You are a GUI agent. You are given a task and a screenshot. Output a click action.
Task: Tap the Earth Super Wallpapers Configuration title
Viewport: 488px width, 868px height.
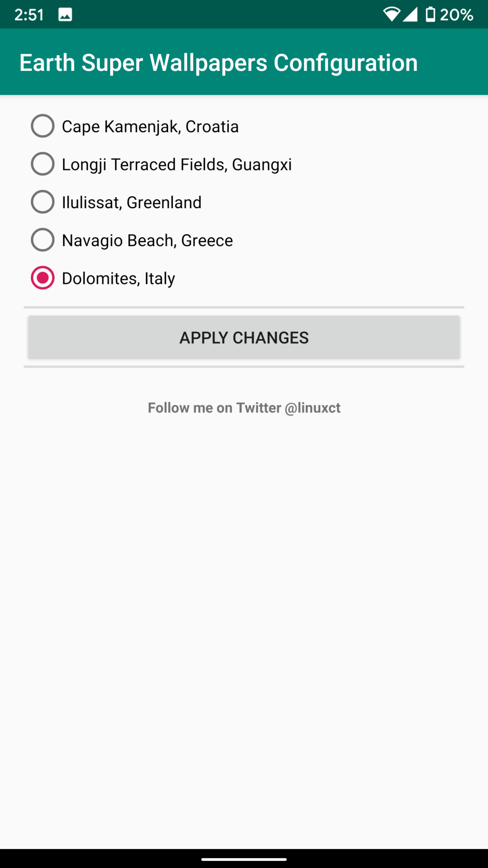[x=219, y=63]
